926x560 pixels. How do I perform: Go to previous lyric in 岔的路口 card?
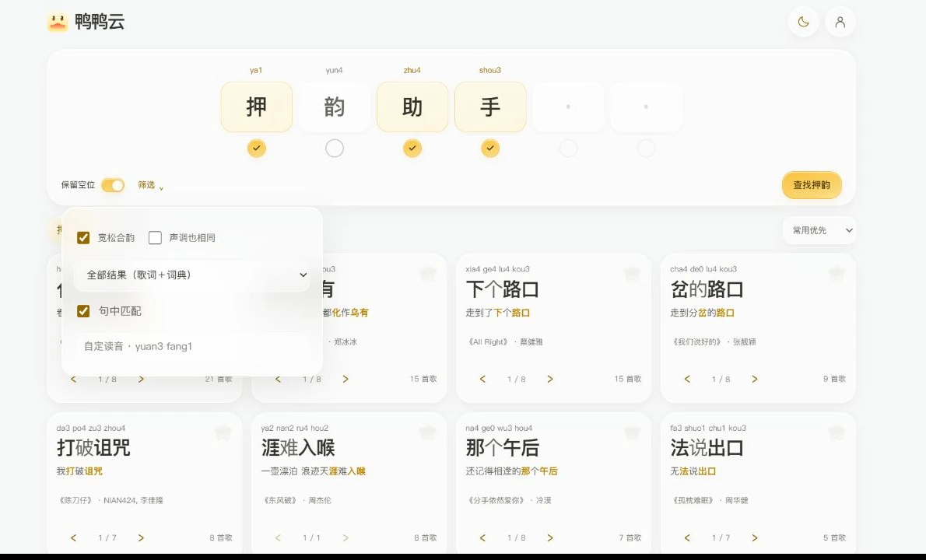[x=687, y=379]
